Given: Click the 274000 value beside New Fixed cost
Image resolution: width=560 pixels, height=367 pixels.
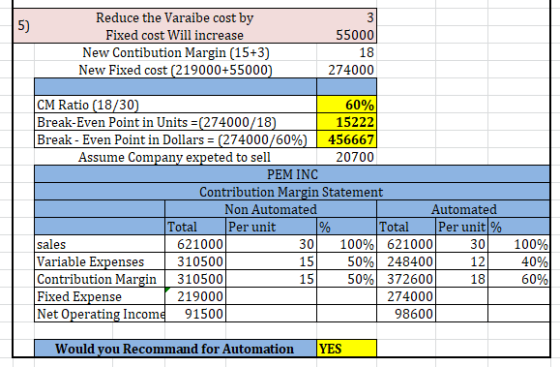Looking at the screenshot, I should pos(346,70).
